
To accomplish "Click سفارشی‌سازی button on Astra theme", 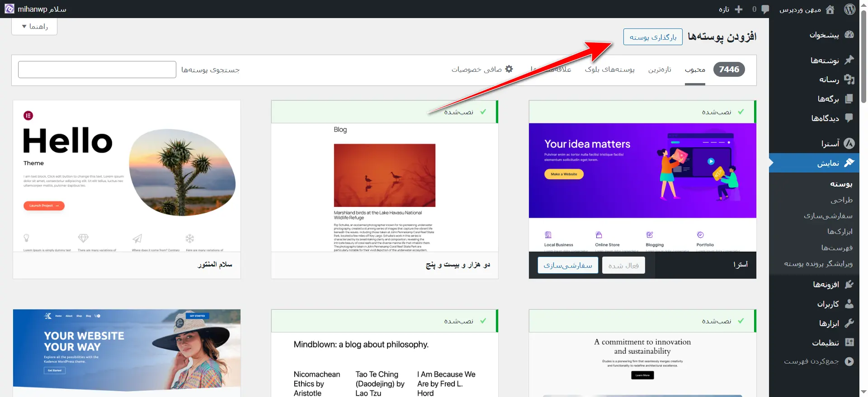I will [568, 265].
